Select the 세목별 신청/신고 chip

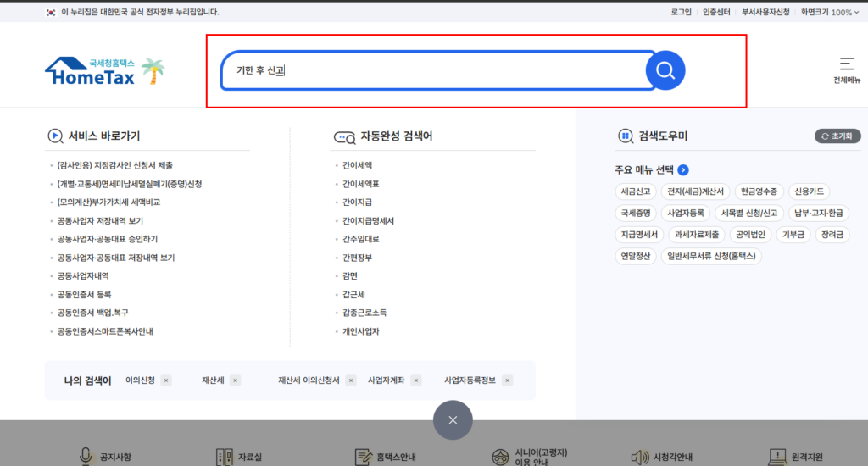pos(749,213)
